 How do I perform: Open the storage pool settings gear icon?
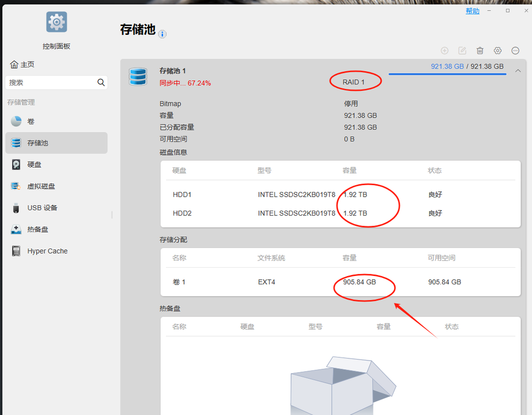point(497,50)
